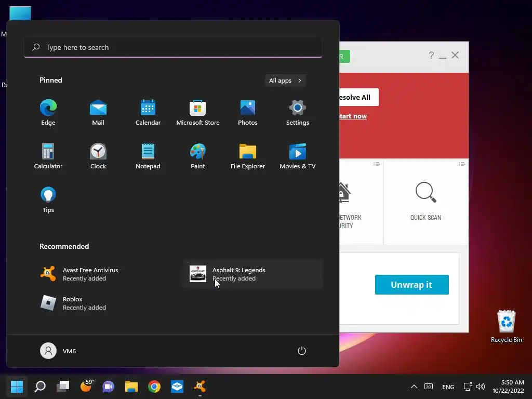
Task: Close the Avast window
Action: point(455,55)
